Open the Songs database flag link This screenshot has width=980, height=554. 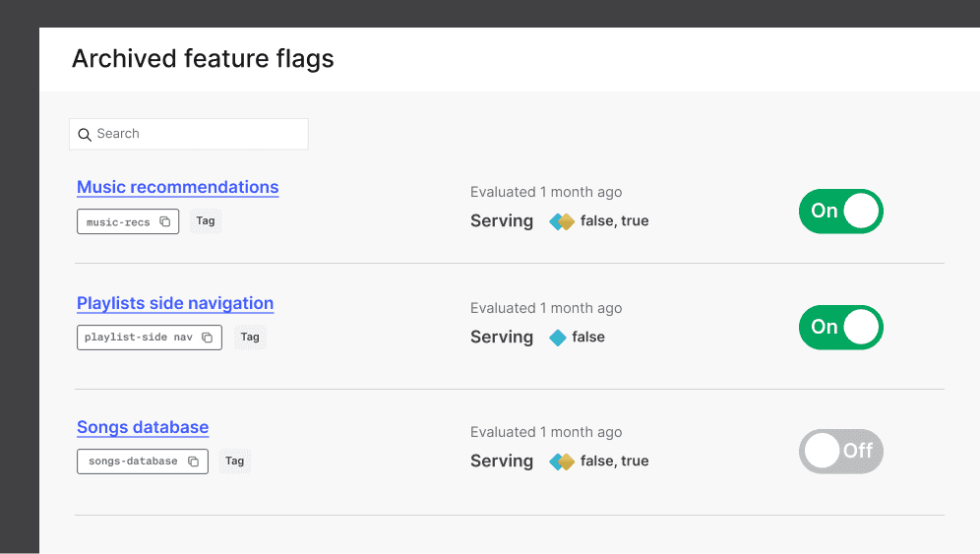coord(143,427)
